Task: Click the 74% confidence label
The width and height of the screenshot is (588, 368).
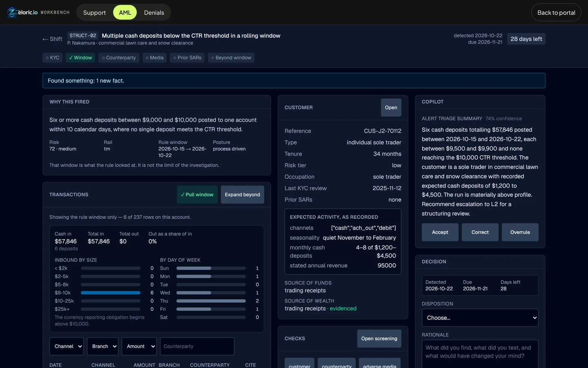Action: 504,119
